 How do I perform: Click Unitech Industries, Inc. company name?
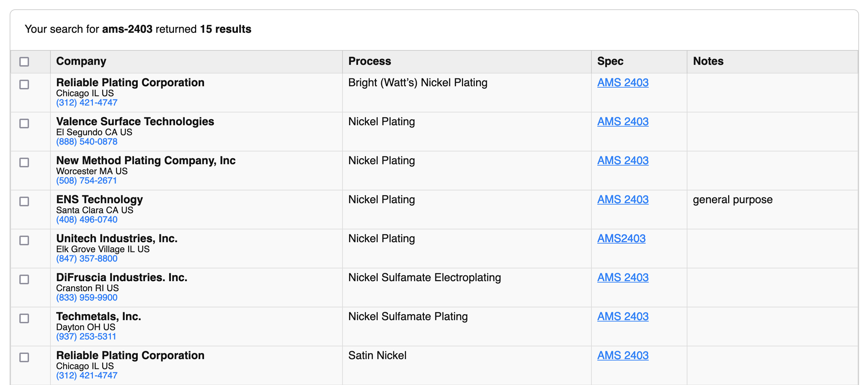pyautogui.click(x=117, y=239)
